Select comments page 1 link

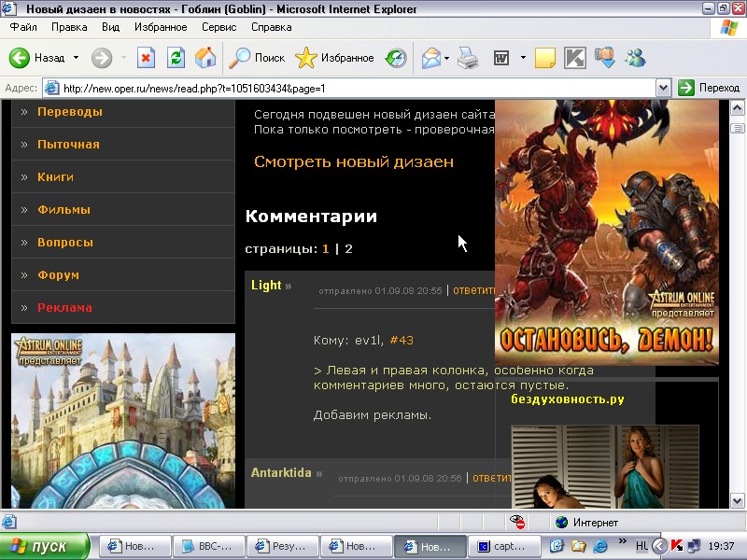[x=325, y=249]
